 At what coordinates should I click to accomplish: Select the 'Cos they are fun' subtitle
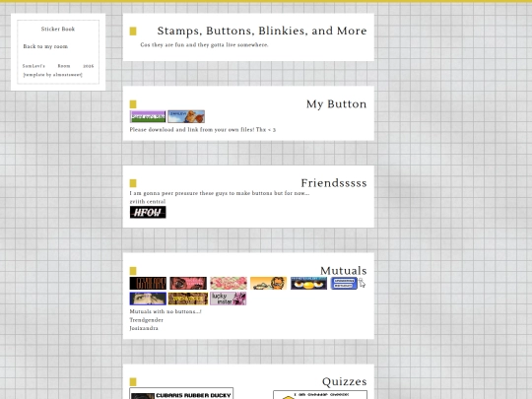[x=204, y=44]
